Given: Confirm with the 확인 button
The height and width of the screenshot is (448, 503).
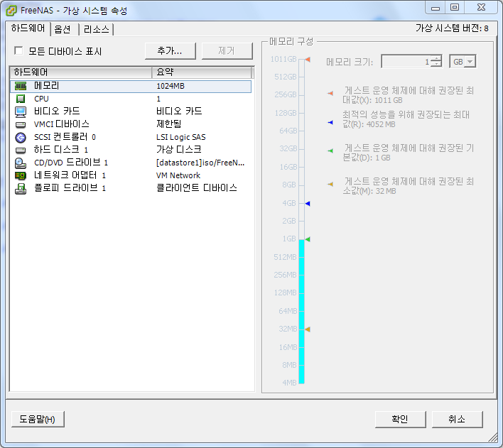Looking at the screenshot, I should coord(400,419).
